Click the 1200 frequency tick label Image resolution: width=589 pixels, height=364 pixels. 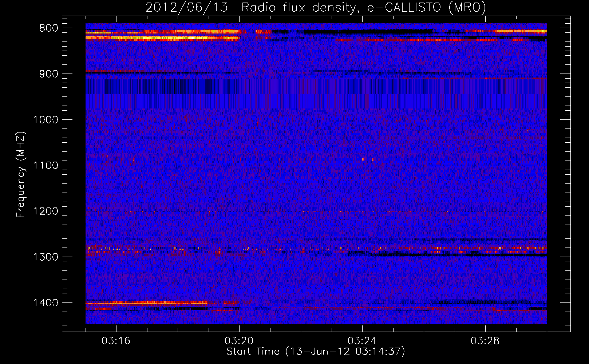click(x=46, y=211)
